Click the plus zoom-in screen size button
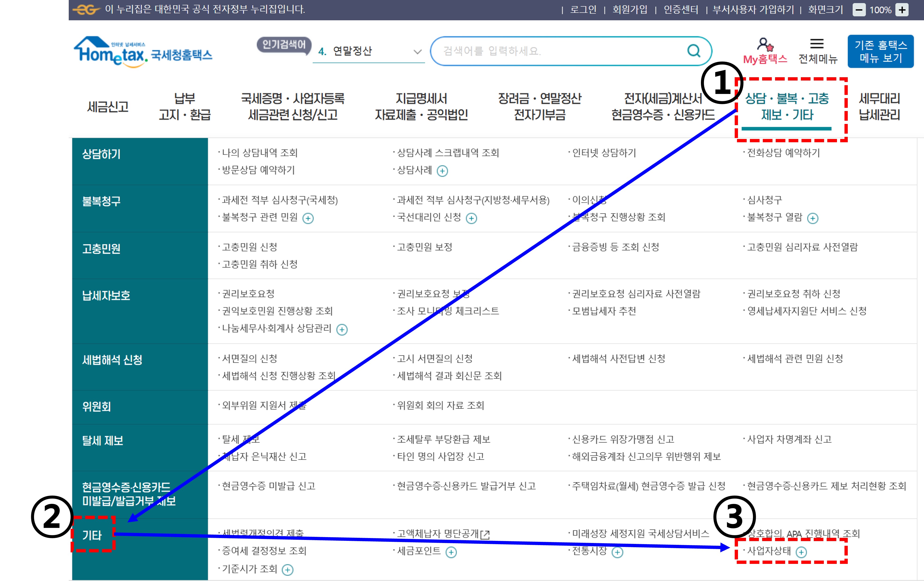The image size is (924, 581). [902, 10]
